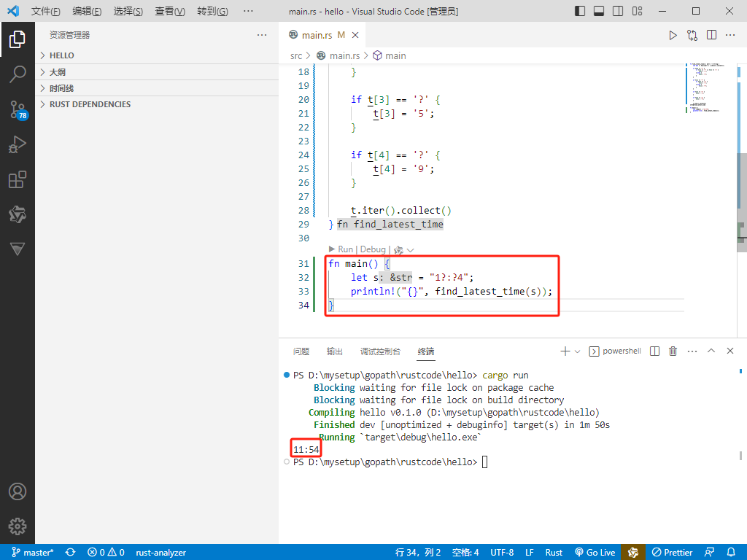Switch to the 输出 output tab
747x560 pixels.
[x=334, y=351]
